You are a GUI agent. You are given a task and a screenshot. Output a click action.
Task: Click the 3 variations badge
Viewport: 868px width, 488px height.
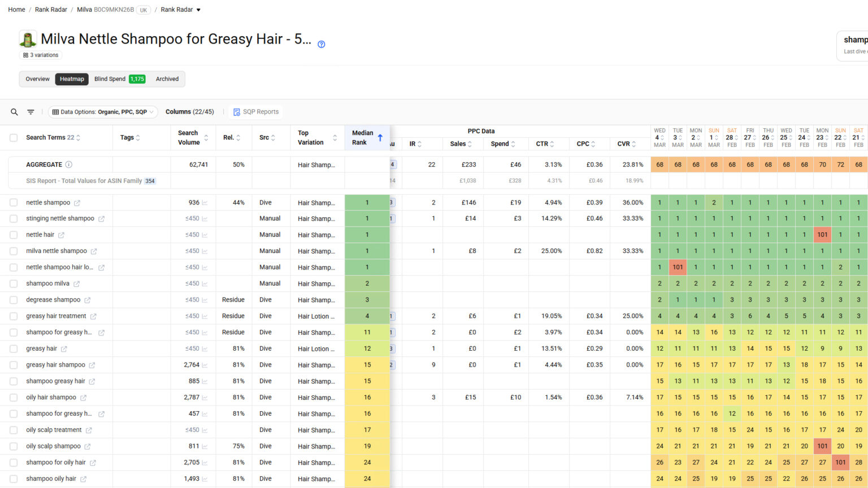pos(41,55)
